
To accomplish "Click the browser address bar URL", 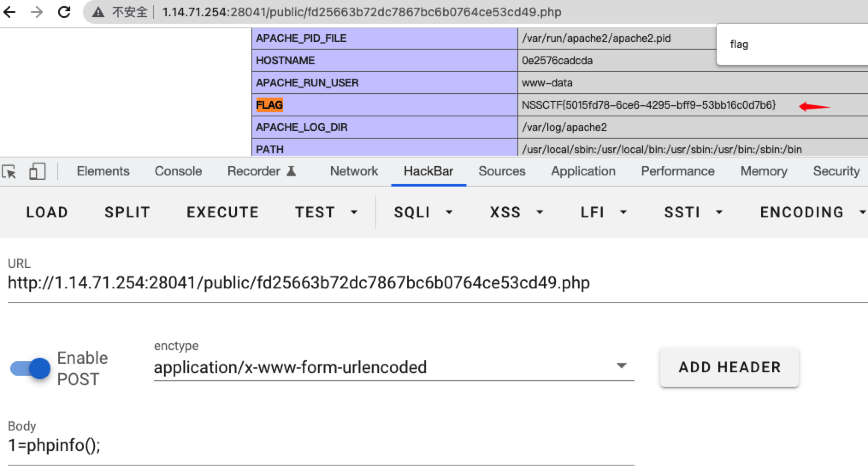I will pos(362,12).
